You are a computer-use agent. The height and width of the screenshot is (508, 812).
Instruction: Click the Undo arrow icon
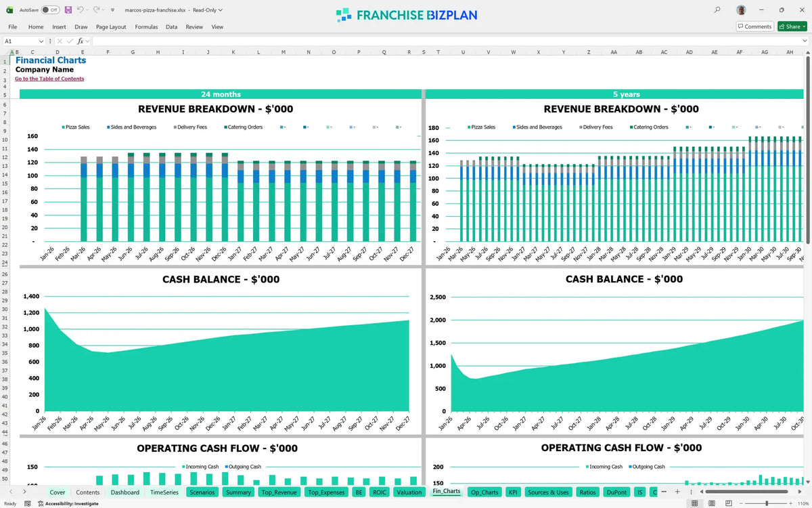click(81, 10)
